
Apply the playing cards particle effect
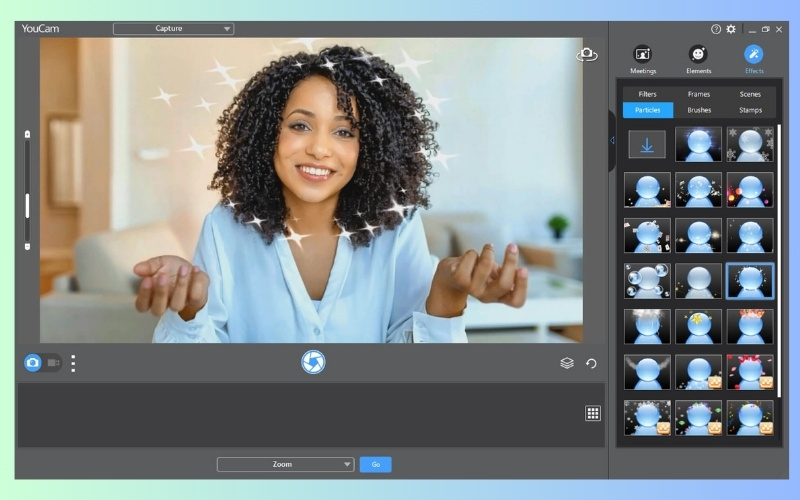click(x=647, y=236)
